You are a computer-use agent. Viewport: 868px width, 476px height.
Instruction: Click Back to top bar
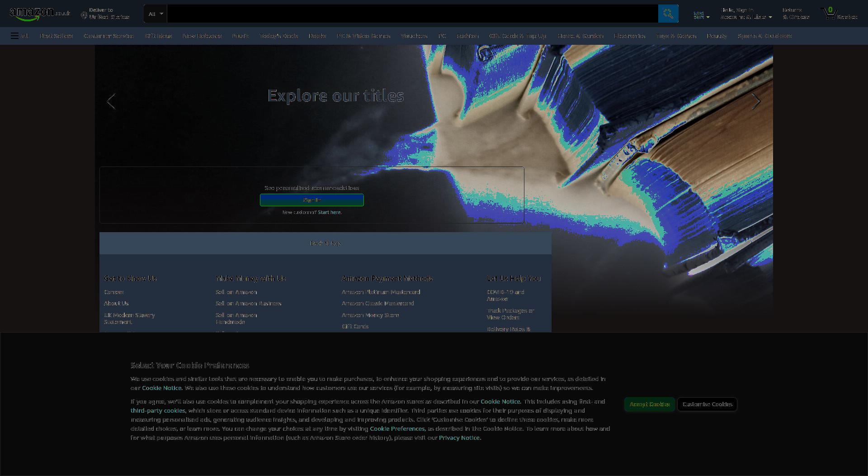tap(325, 243)
